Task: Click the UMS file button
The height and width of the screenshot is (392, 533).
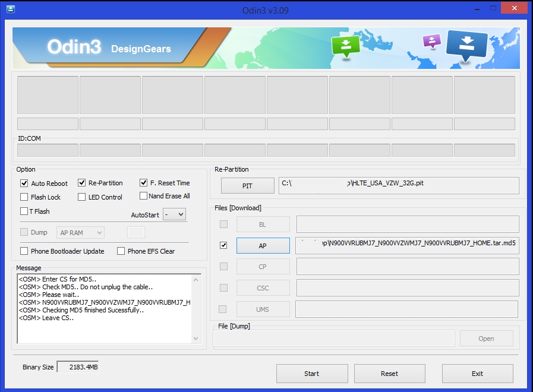Action: (263, 309)
